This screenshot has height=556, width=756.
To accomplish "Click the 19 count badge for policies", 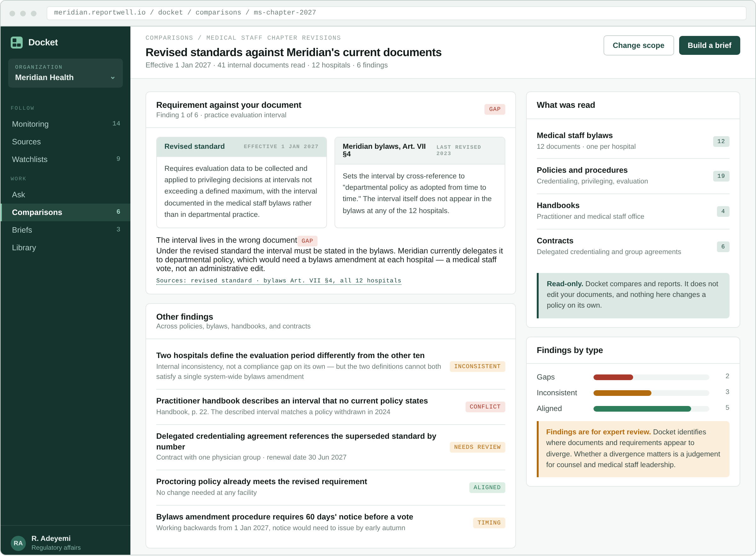I will pos(721,176).
